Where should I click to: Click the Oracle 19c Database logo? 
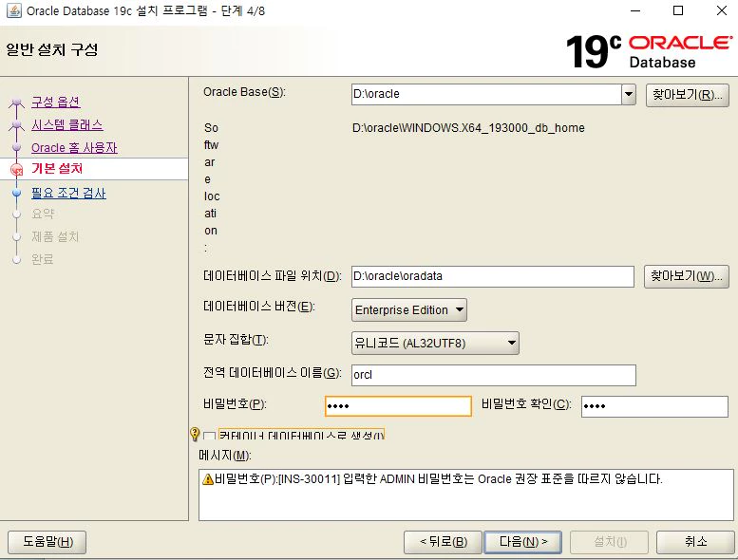click(x=649, y=51)
